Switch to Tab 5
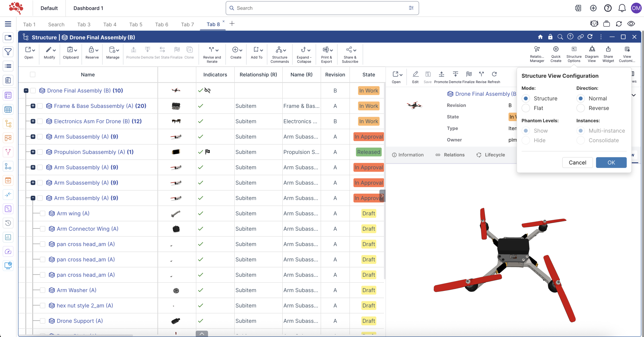Image resolution: width=644 pixels, height=337 pixels. pos(136,24)
